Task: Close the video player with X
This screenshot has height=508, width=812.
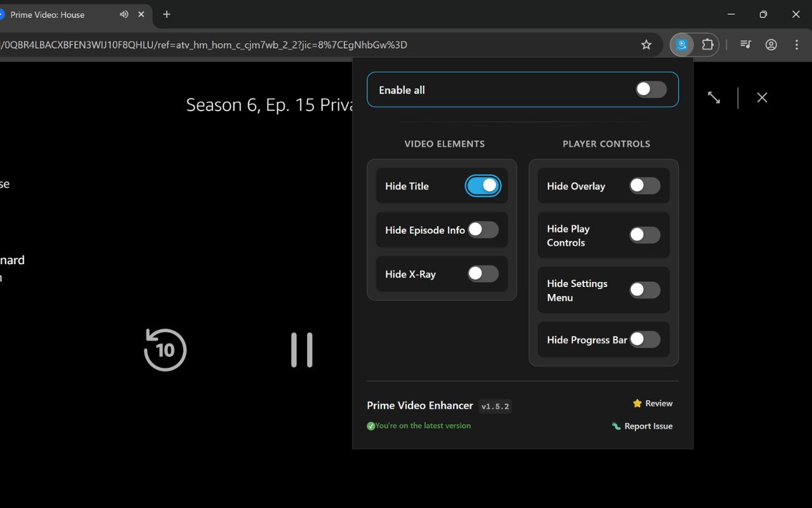Action: 762,97
